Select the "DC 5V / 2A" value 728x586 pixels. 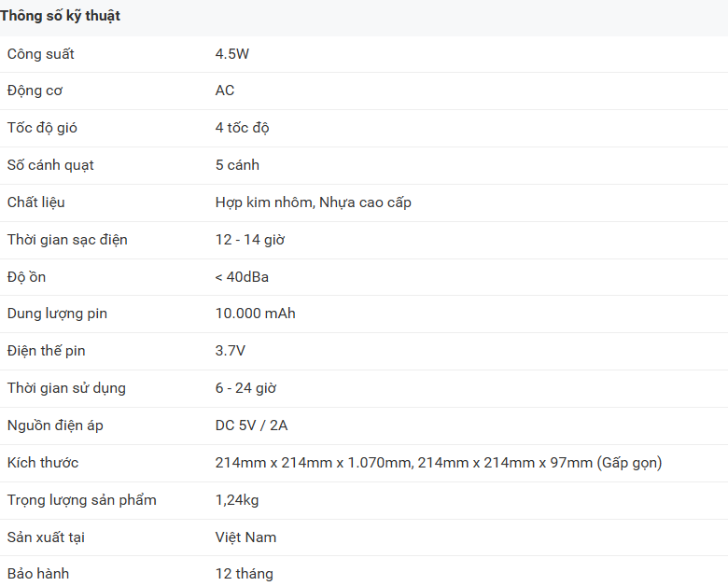click(x=252, y=426)
